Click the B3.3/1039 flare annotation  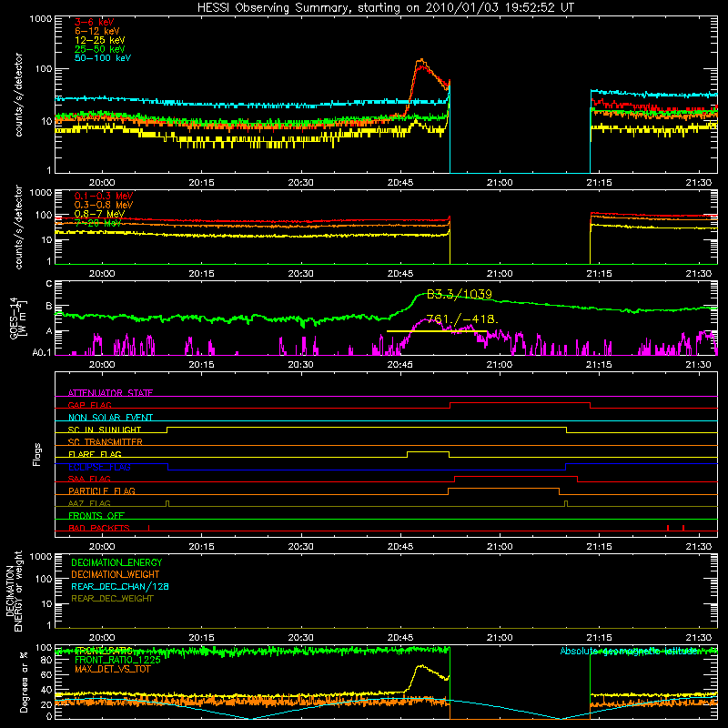pos(459,294)
